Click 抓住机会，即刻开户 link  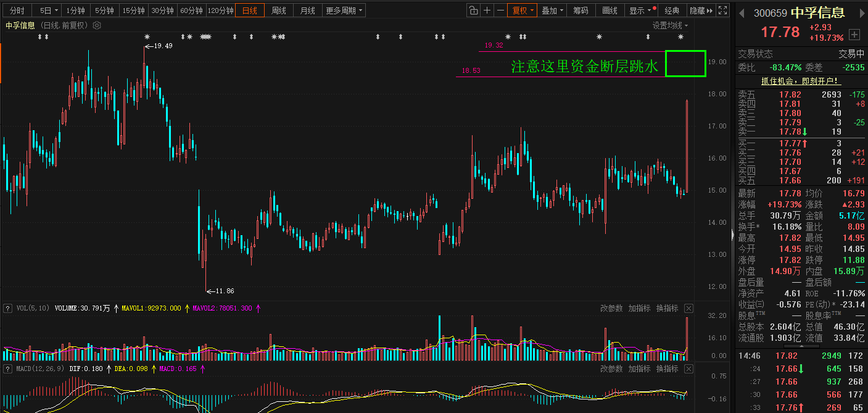click(x=801, y=81)
